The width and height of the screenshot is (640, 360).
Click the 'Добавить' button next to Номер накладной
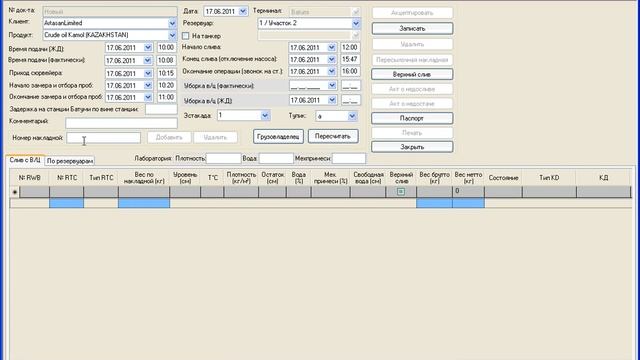coord(169,138)
